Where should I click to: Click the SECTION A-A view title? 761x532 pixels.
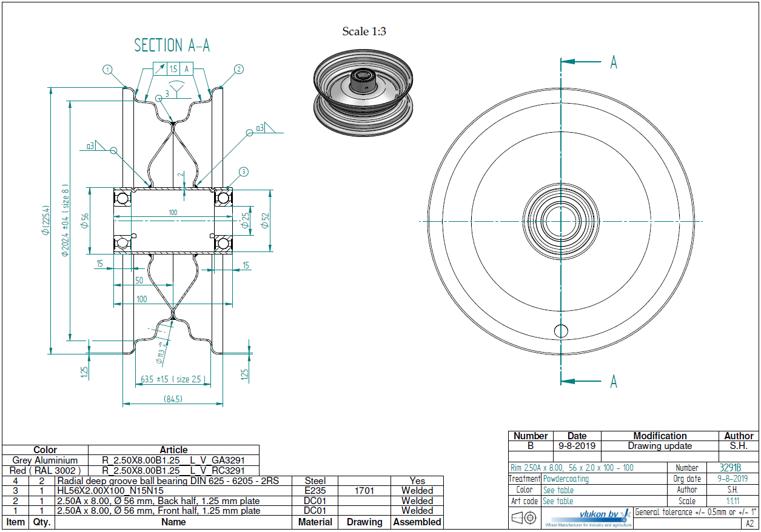172,45
